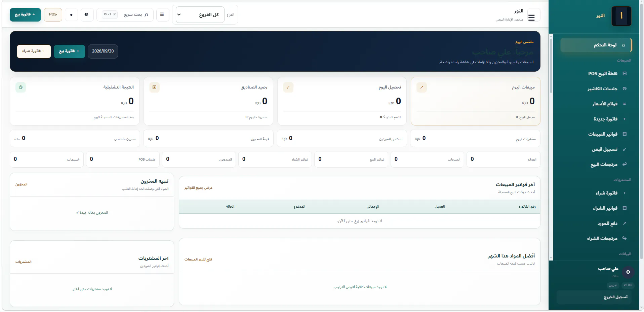Click the بحث سريع quick search field
Image resolution: width=644 pixels, height=312 pixels.
pyautogui.click(x=125, y=14)
